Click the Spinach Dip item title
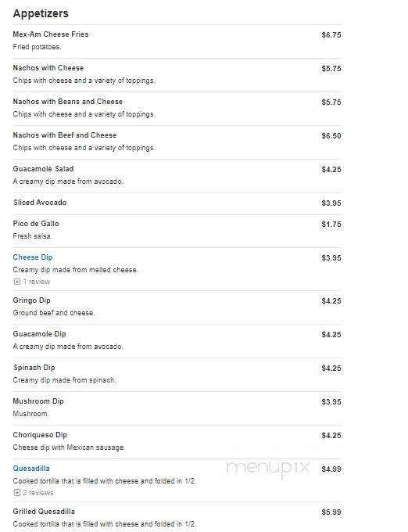This screenshot has width=408, height=532. click(34, 368)
